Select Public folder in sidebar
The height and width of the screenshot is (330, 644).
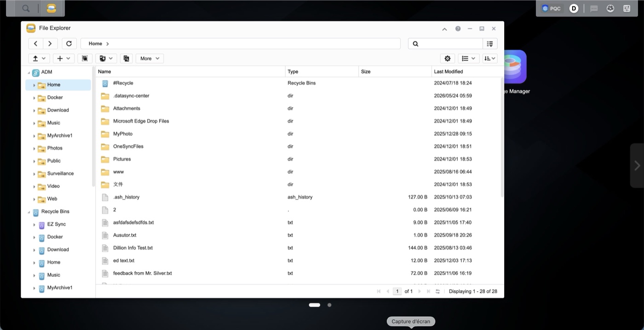tap(54, 161)
